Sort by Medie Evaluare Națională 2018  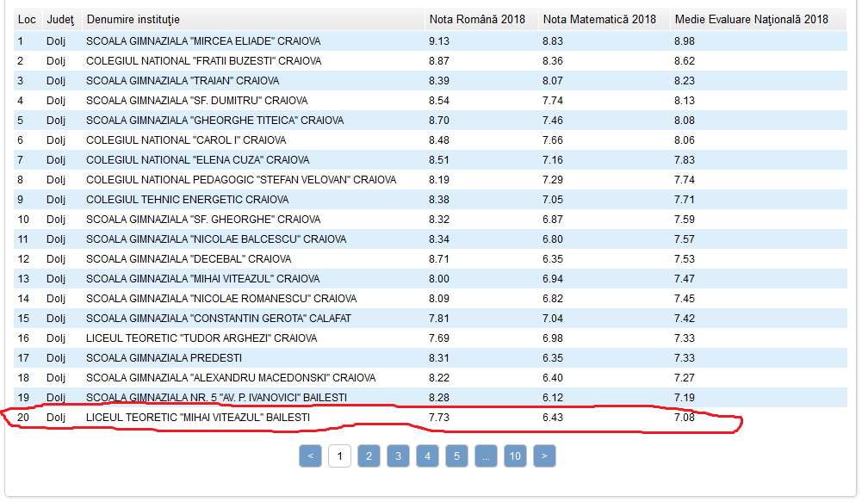(x=751, y=19)
